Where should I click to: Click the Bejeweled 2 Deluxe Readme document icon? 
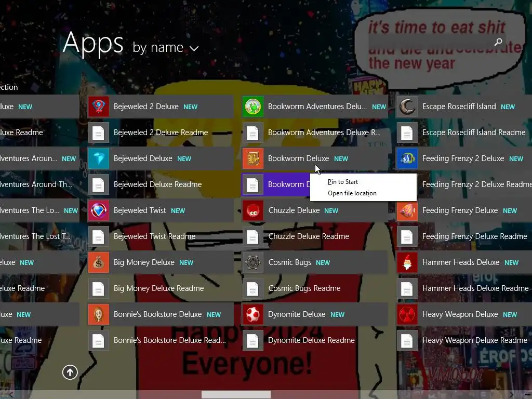click(x=98, y=132)
